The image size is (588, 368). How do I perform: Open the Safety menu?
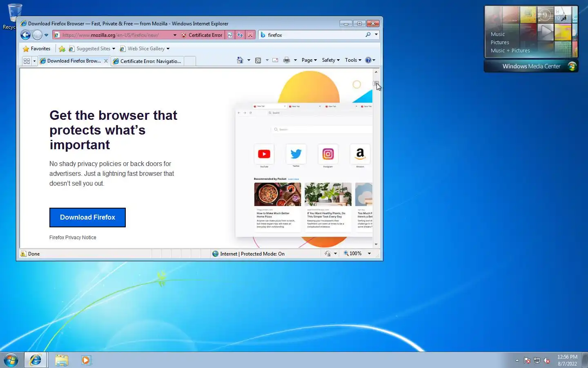pyautogui.click(x=331, y=60)
